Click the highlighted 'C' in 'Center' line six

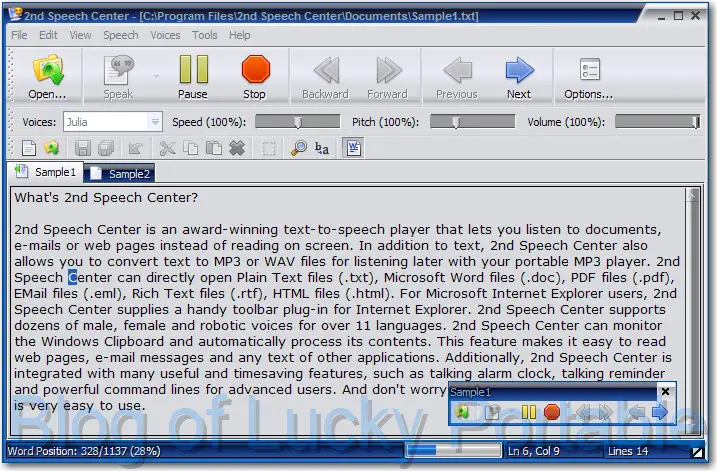73,278
